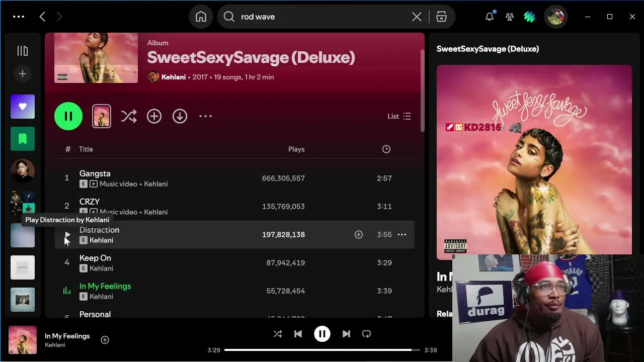Open the circular artist avatar in library sidebar
This screenshot has width=644, height=362.
[23, 171]
